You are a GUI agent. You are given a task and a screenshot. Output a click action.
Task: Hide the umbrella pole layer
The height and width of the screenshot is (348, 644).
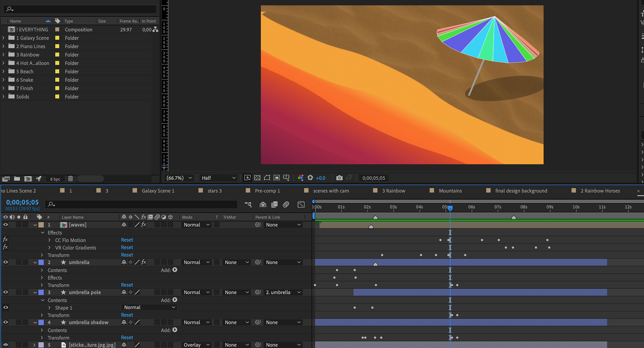[x=5, y=292]
